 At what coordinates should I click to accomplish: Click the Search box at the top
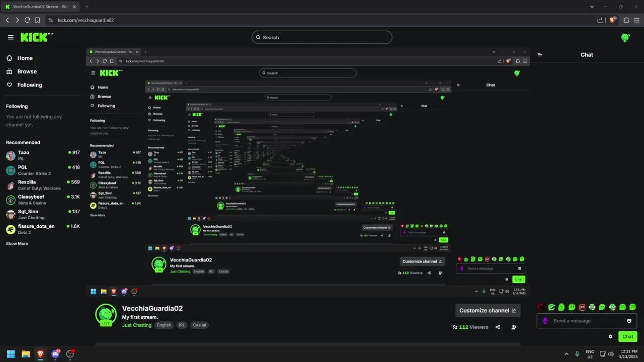[321, 37]
